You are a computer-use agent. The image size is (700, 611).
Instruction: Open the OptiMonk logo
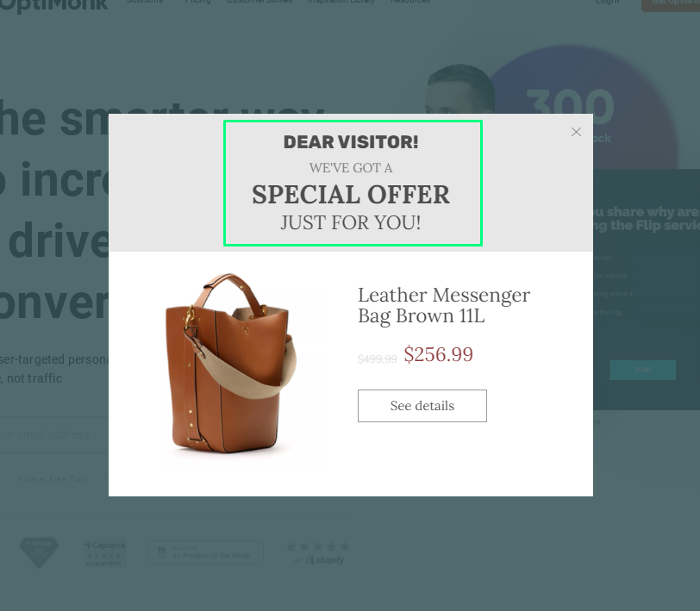54,4
